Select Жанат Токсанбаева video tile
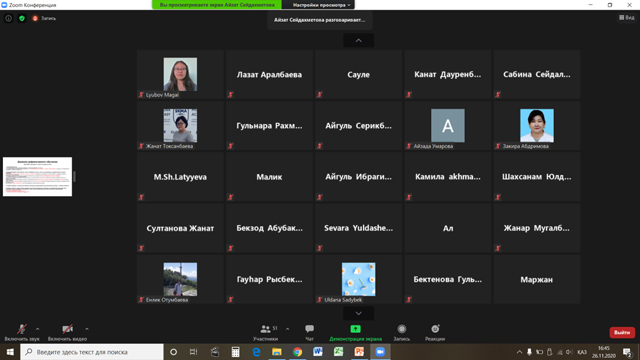This screenshot has width=640, height=360. 180,126
